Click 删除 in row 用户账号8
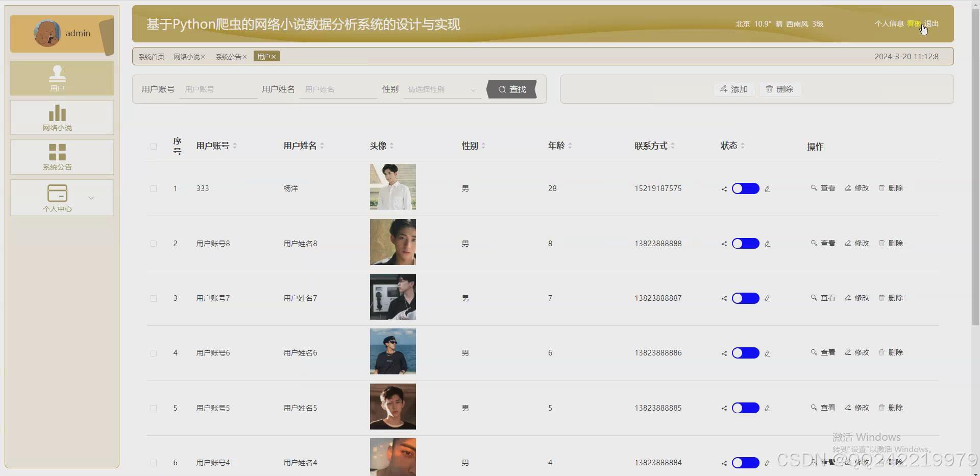This screenshot has width=980, height=476. [x=891, y=243]
